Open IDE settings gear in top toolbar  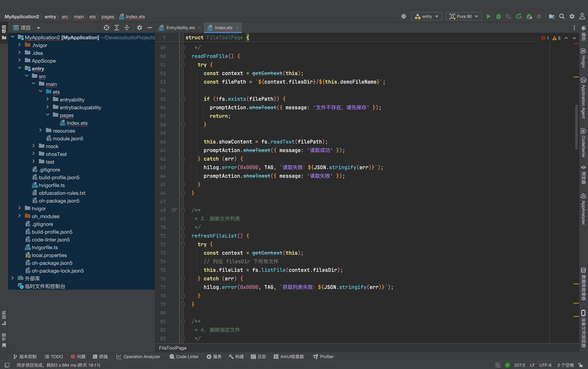pos(572,16)
